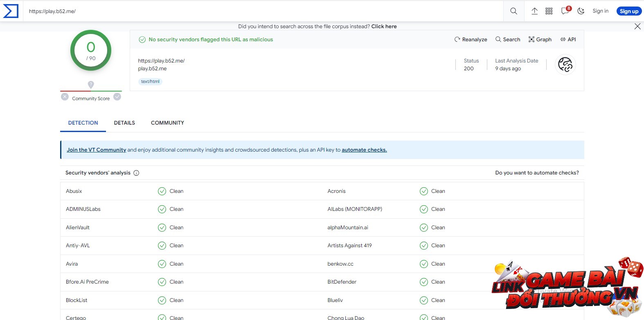Click the Status 200 value
The width and height of the screenshot is (644, 320).
(x=469, y=69)
